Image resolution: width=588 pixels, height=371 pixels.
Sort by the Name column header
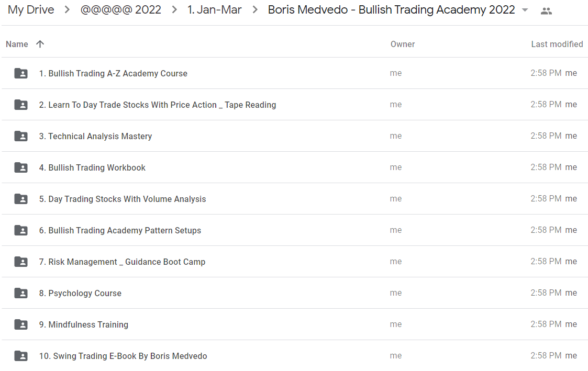pos(17,44)
